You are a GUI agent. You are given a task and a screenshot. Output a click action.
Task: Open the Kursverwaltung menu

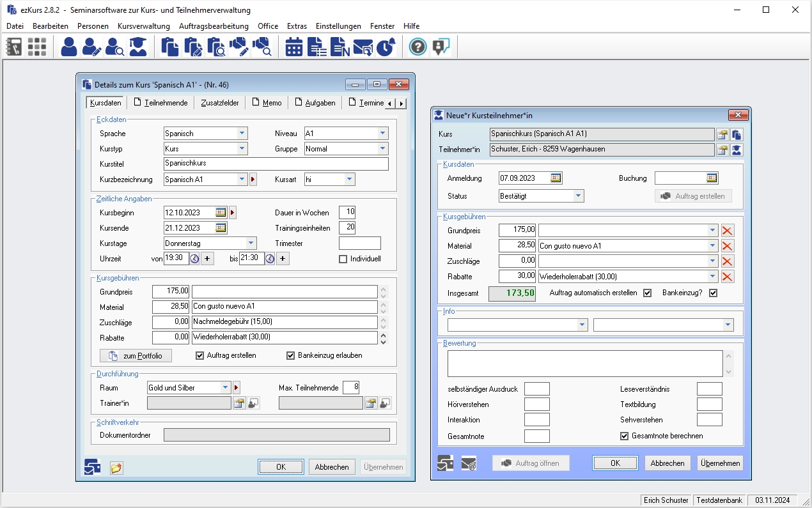tap(144, 26)
